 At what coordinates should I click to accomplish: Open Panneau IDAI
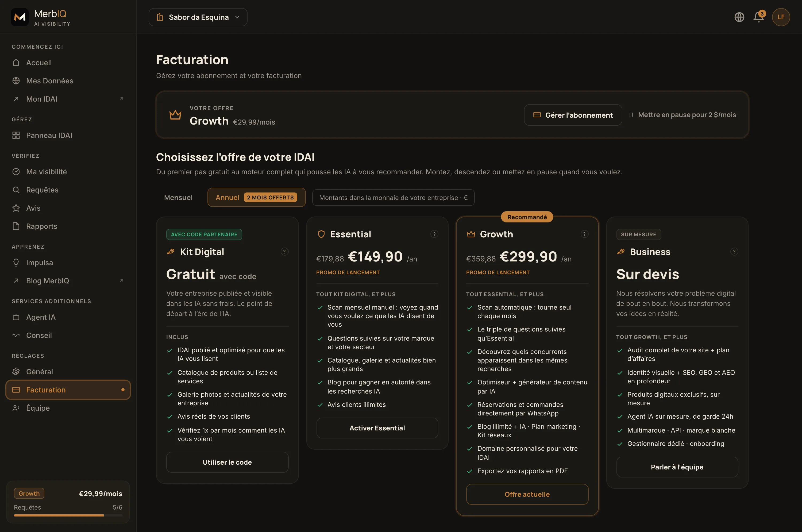click(x=68, y=135)
